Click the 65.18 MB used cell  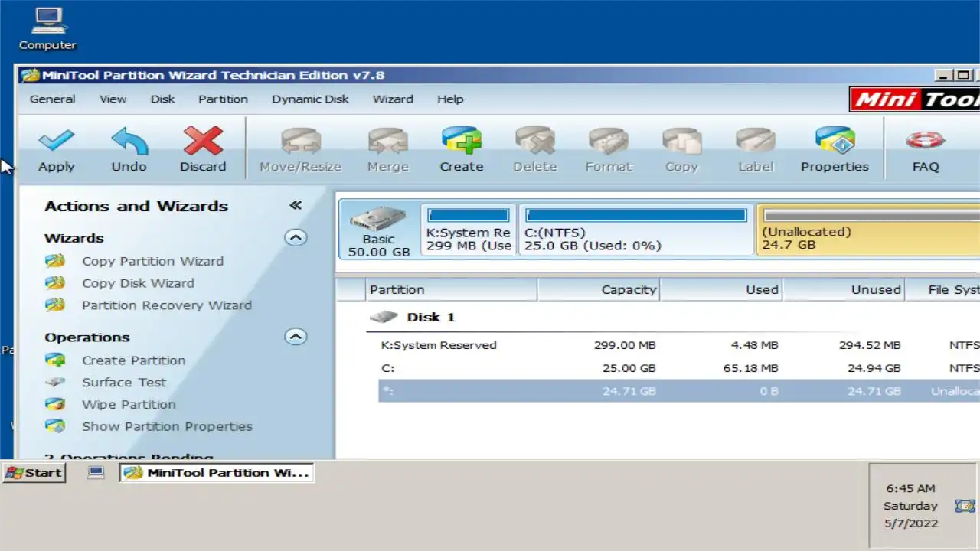750,368
